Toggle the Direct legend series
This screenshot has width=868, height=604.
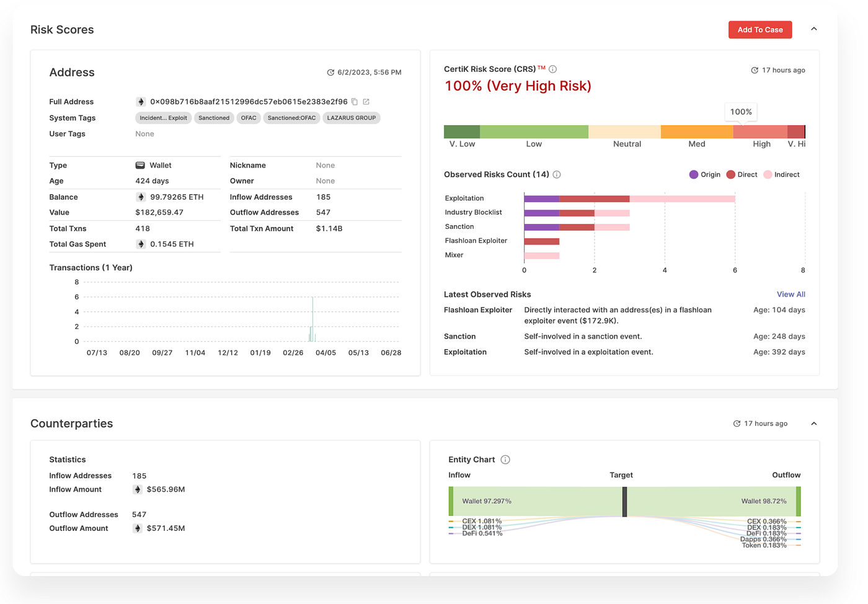(742, 175)
